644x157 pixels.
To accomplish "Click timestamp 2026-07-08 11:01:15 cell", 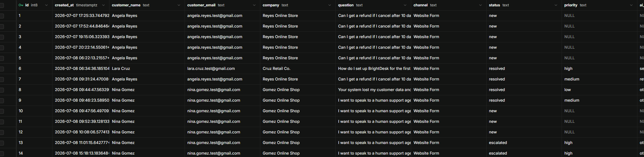I will (81, 143).
